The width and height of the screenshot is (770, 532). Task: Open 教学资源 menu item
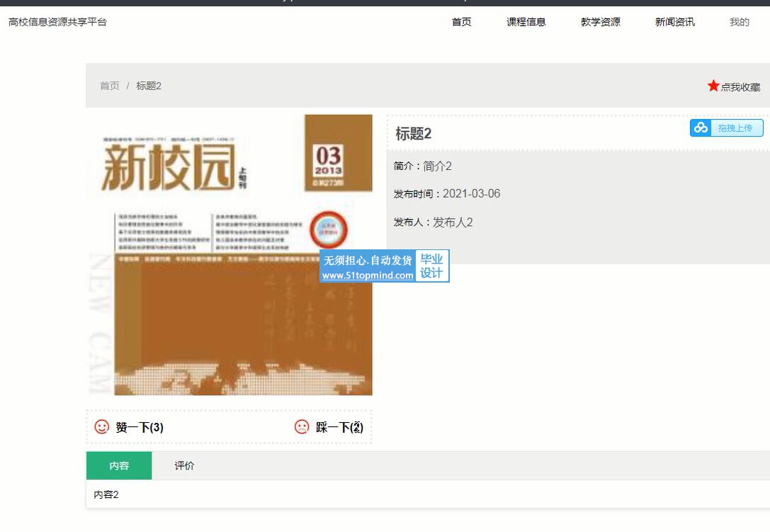tap(600, 22)
